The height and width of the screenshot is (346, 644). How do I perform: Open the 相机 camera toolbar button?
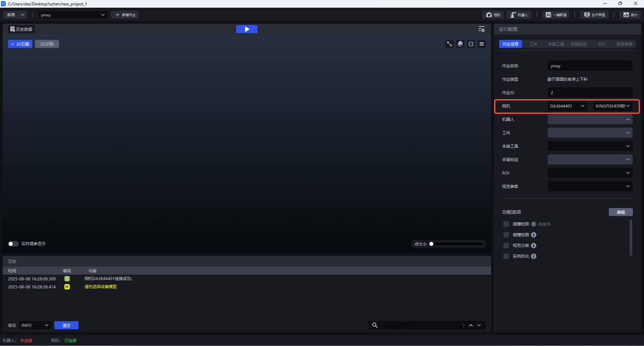pos(493,15)
